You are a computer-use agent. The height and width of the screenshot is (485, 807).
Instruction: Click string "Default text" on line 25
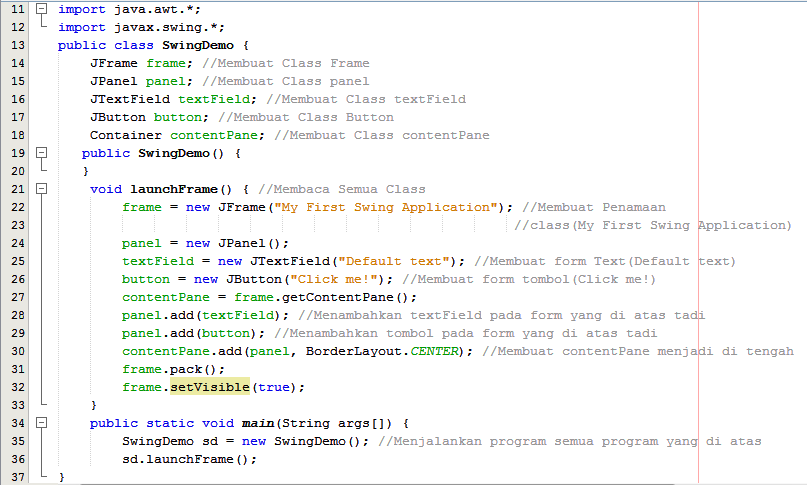tap(394, 262)
